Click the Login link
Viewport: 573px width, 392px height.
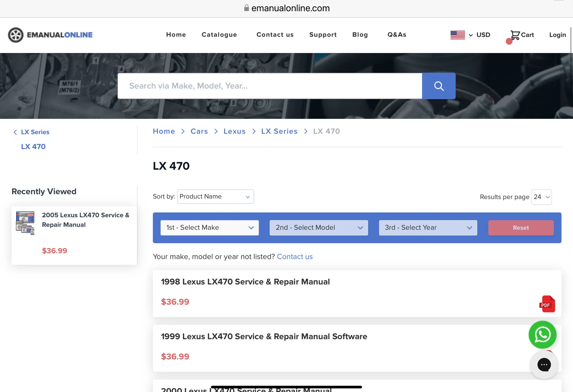[558, 35]
